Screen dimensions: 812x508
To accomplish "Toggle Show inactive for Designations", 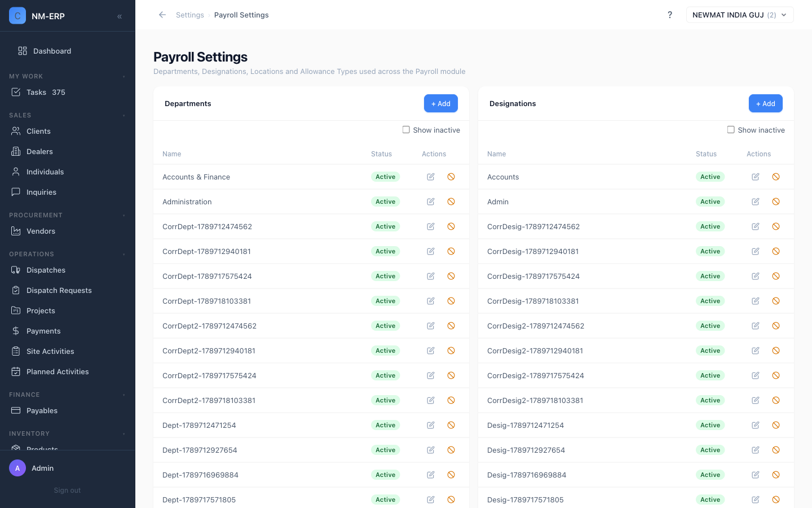I will (x=731, y=130).
